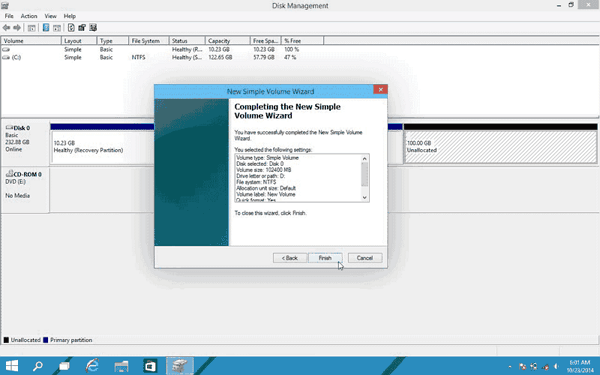This screenshot has height=375, width=600.
Task: Select the (C:) volume drive icon
Action: [6, 57]
